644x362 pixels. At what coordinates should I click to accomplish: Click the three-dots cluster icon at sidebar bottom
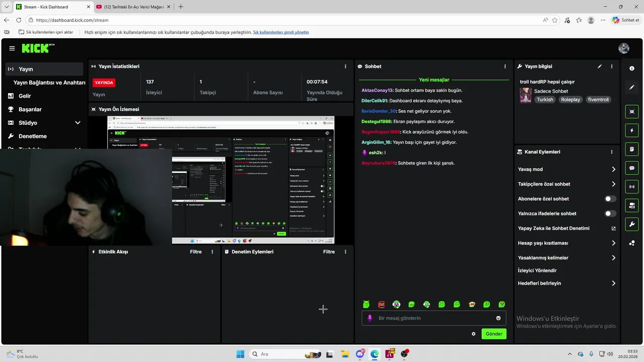[632, 243]
